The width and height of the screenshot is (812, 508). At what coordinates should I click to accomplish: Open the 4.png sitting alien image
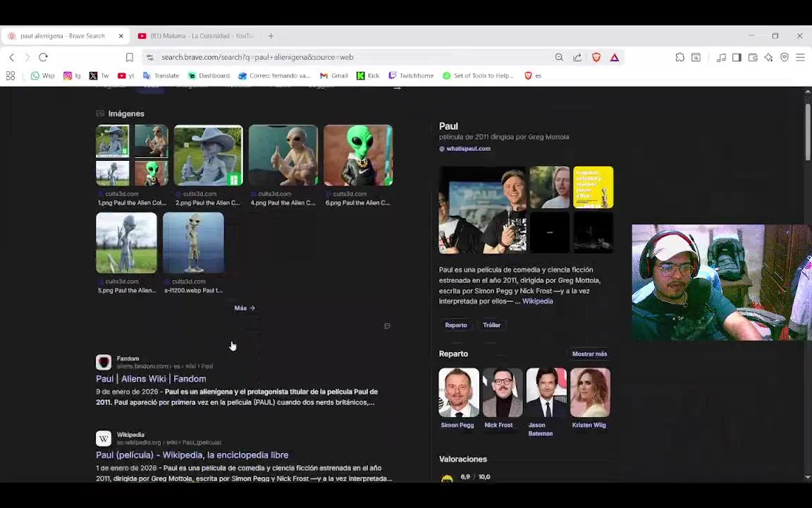[283, 155]
